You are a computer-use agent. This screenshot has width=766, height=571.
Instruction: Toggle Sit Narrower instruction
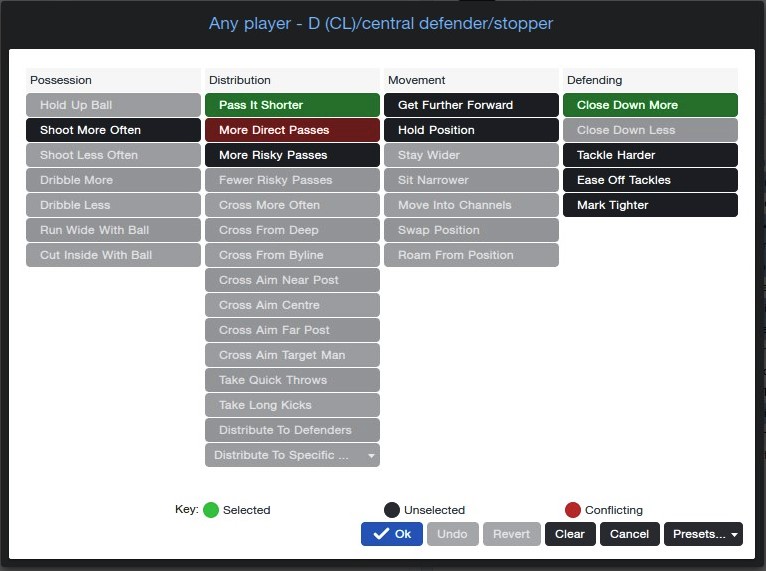pos(471,180)
